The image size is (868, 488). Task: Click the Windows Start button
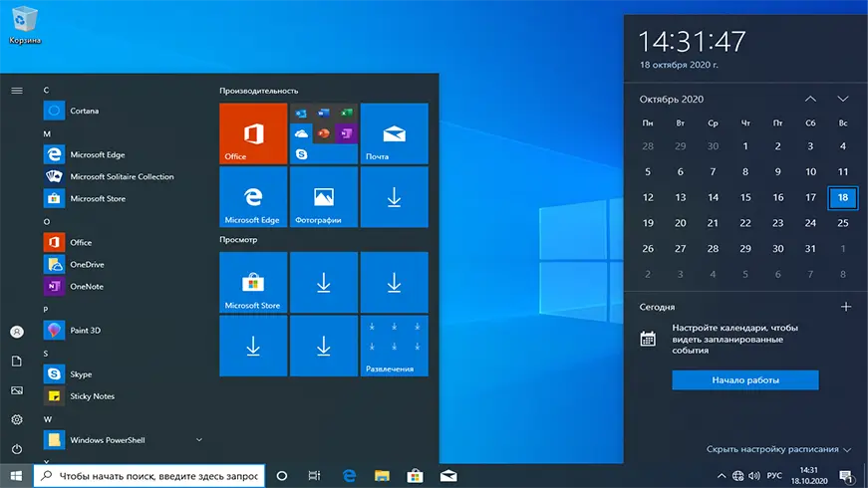[16, 476]
